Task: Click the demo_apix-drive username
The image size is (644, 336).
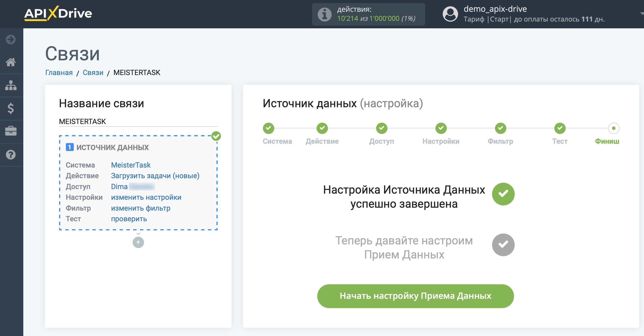Action: pos(495,9)
